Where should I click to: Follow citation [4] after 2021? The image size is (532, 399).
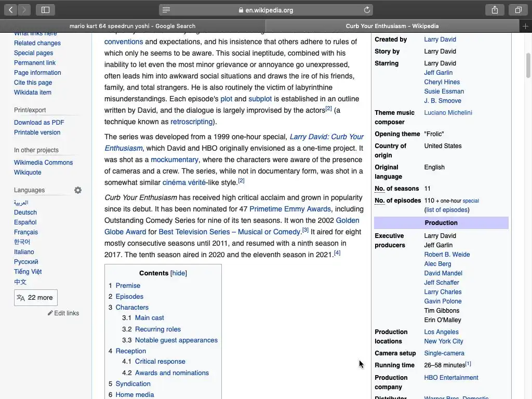[337, 252]
